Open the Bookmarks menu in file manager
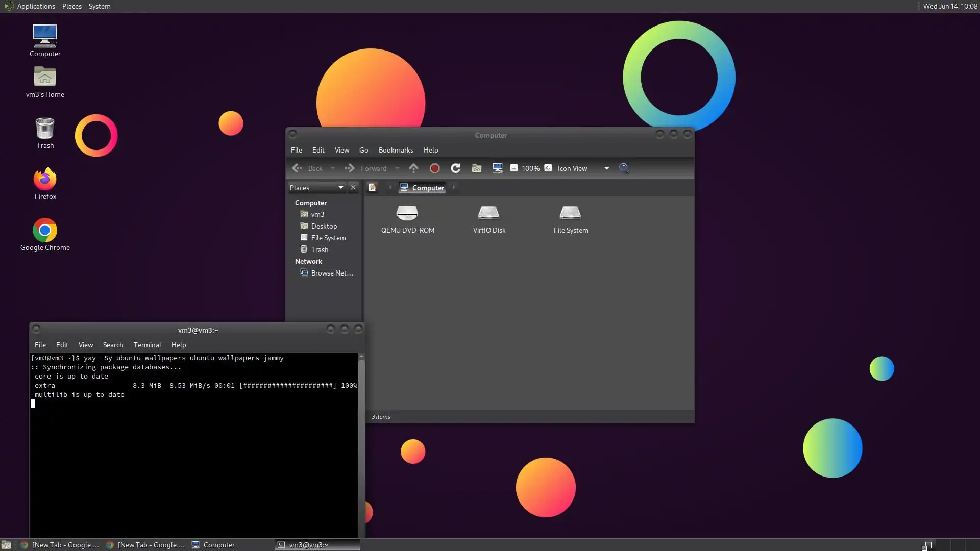Viewport: 980px width, 551px height. pyautogui.click(x=396, y=150)
